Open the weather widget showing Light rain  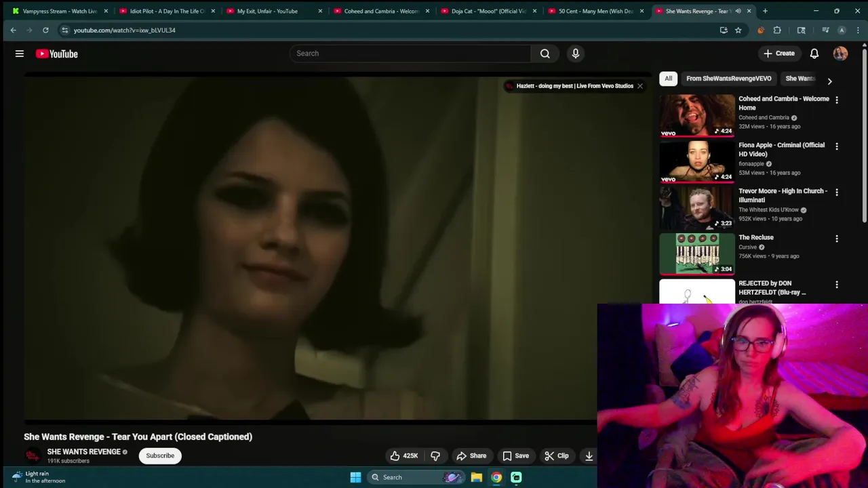[39, 477]
